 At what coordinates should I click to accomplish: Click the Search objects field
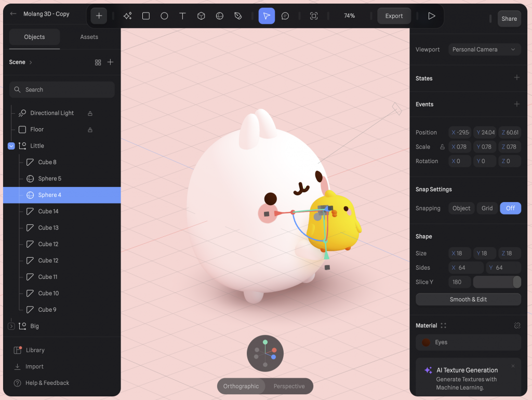click(62, 89)
